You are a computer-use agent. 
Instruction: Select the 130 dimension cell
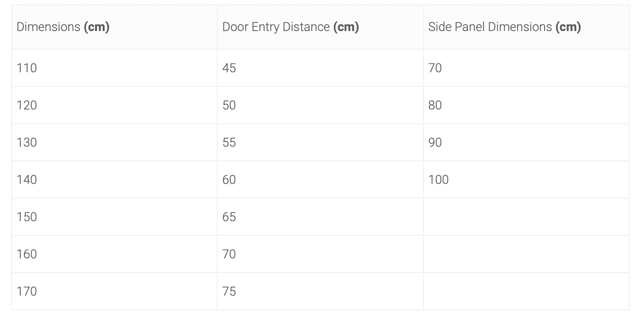114,142
